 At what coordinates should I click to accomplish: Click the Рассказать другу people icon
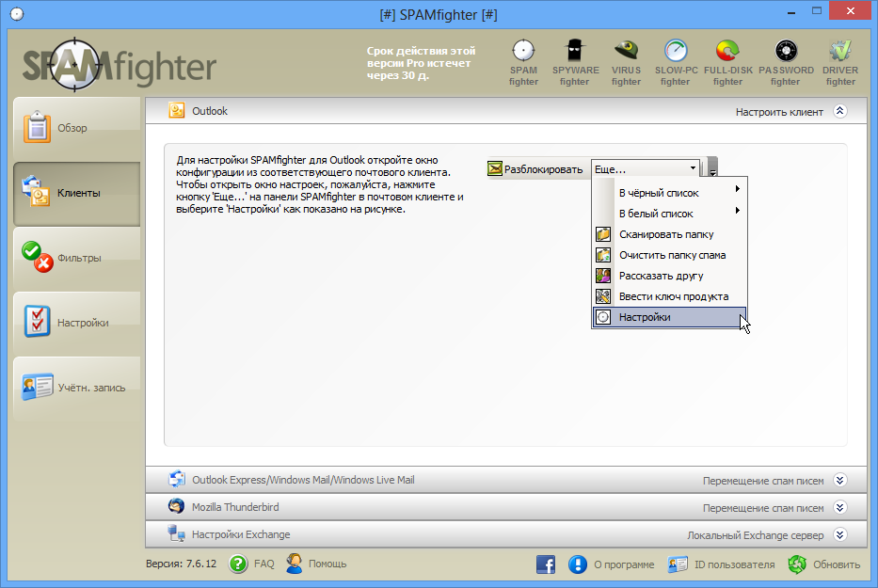(603, 276)
